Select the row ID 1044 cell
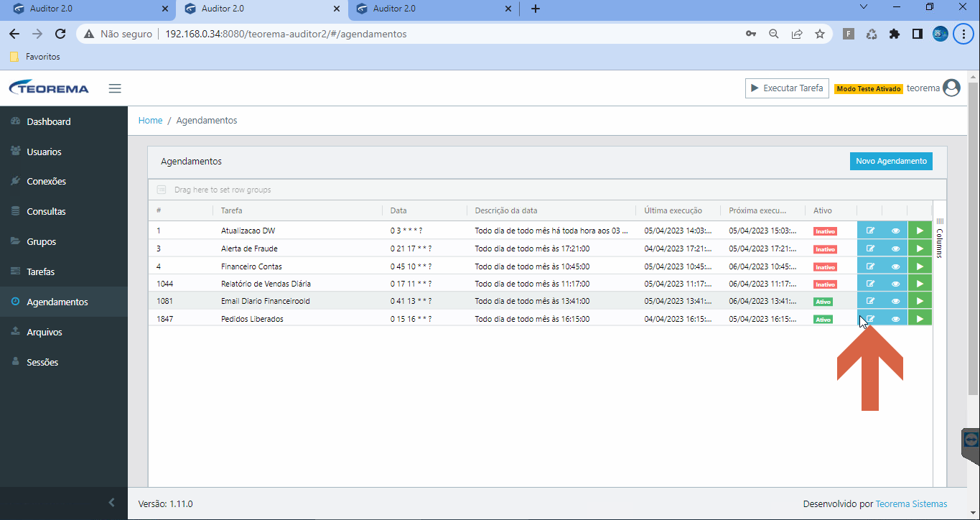980x520 pixels. (164, 284)
